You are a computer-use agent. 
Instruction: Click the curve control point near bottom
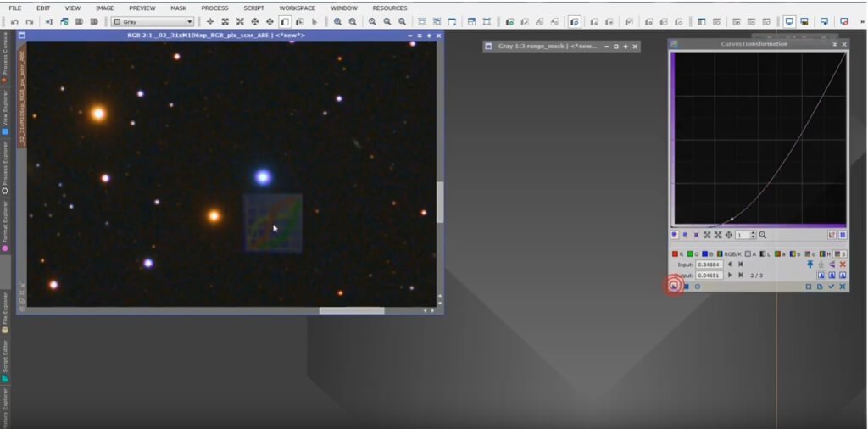[x=732, y=220]
